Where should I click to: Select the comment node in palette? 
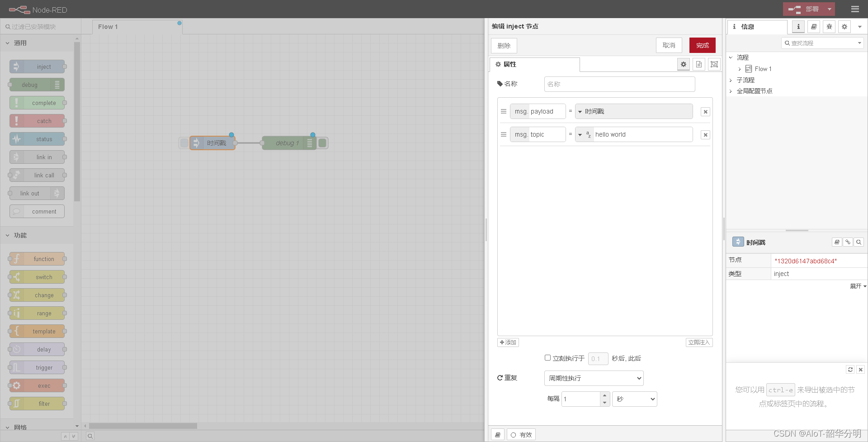37,211
